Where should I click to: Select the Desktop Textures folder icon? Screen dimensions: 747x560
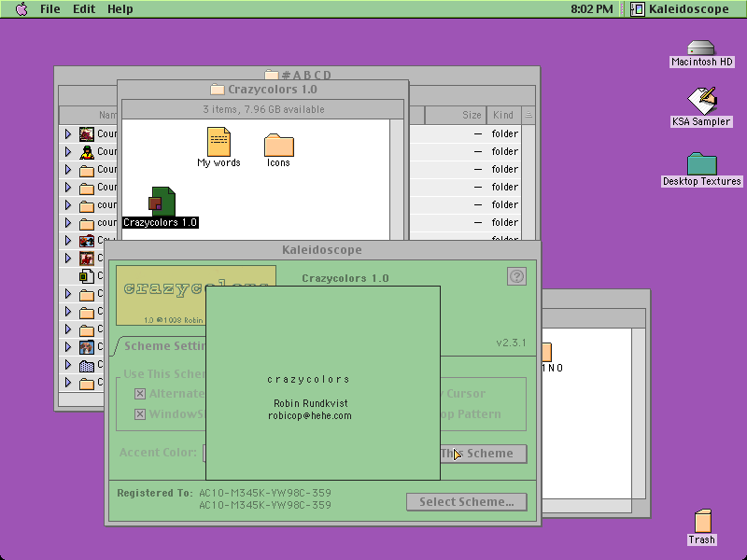(x=702, y=164)
